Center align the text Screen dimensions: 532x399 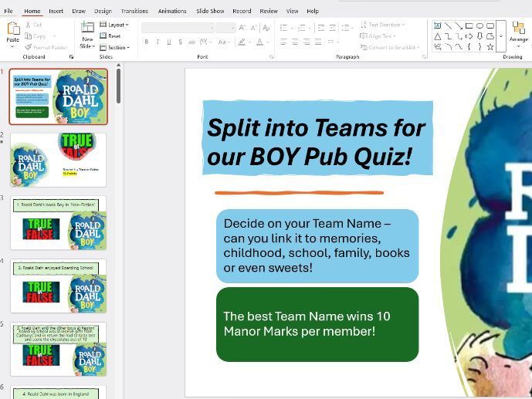[x=295, y=42]
